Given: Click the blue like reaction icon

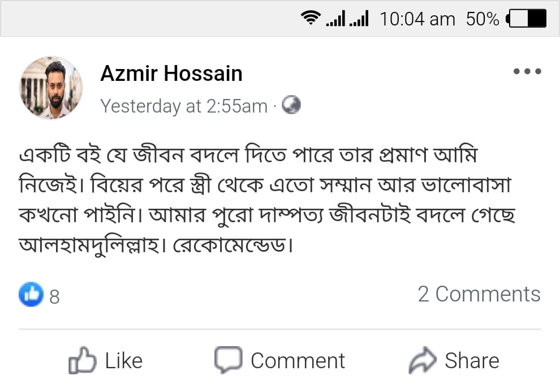Looking at the screenshot, I should click(31, 294).
